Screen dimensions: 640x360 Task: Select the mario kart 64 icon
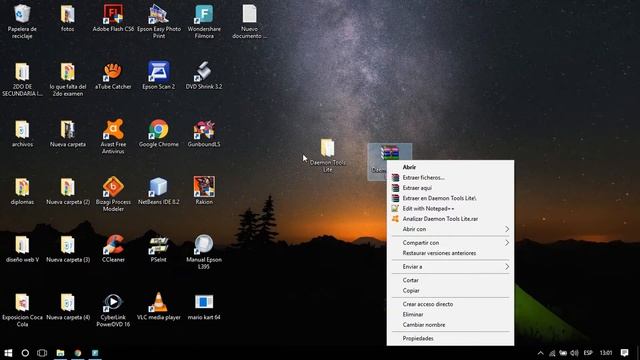tap(204, 307)
